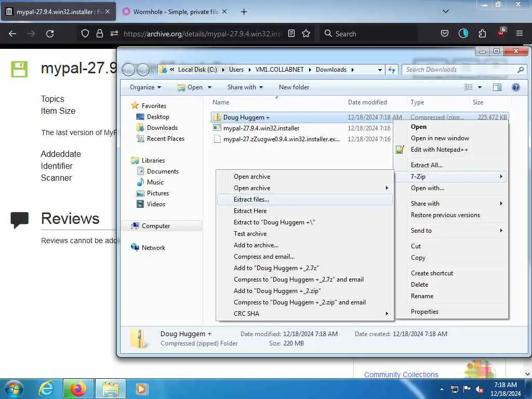Toggle the preview pane icon
The width and height of the screenshot is (532, 399).
pyautogui.click(x=497, y=87)
